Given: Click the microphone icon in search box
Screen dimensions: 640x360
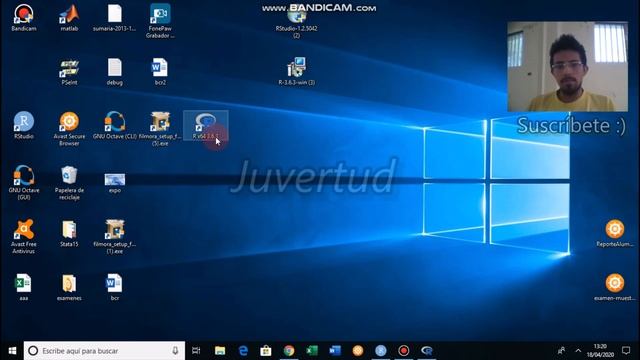Looking at the screenshot, I should [175, 351].
